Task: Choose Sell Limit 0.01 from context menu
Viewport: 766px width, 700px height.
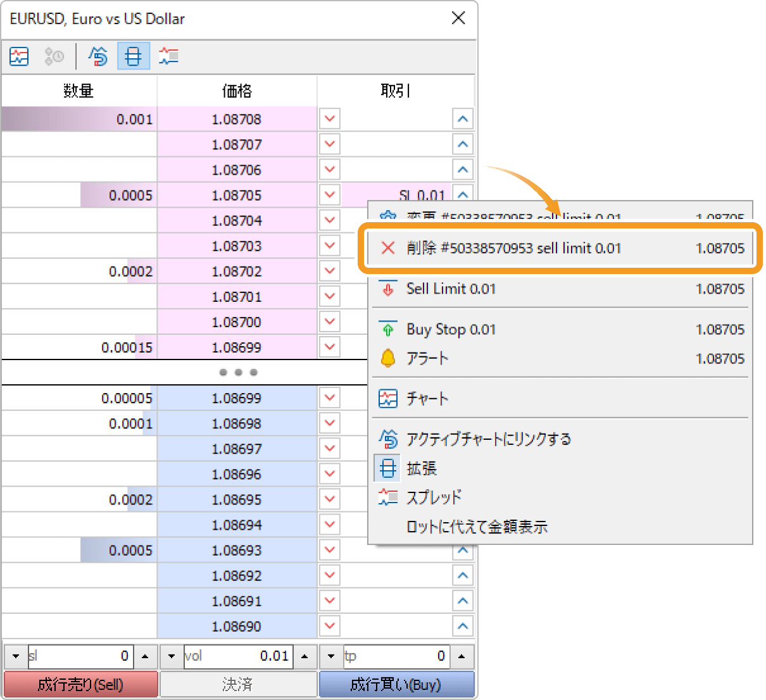Action: 560,289
